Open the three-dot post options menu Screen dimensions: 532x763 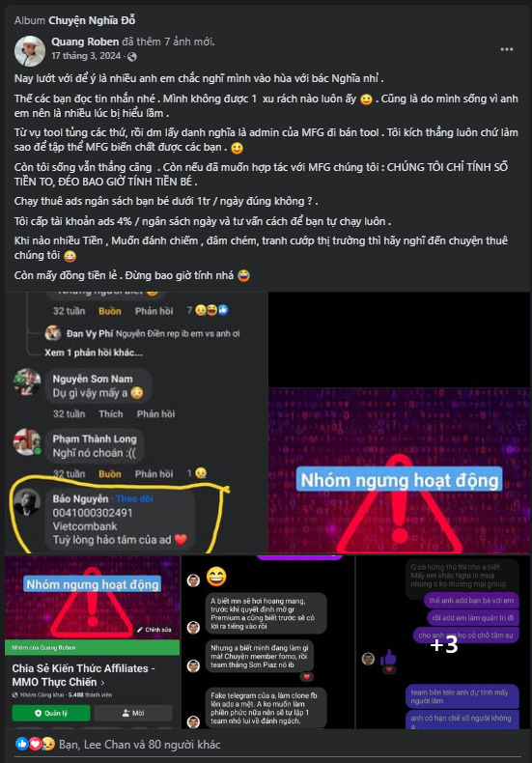(x=507, y=49)
